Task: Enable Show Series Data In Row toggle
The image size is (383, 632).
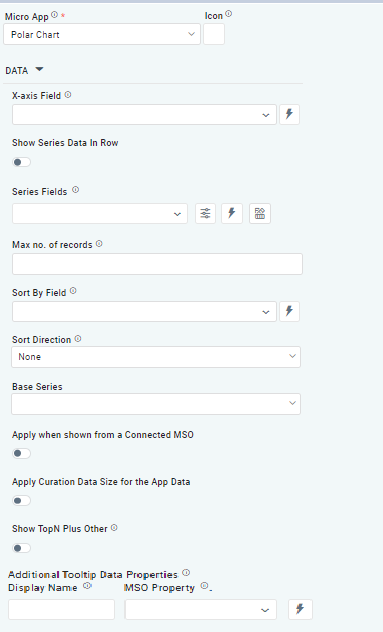Action: (21, 162)
